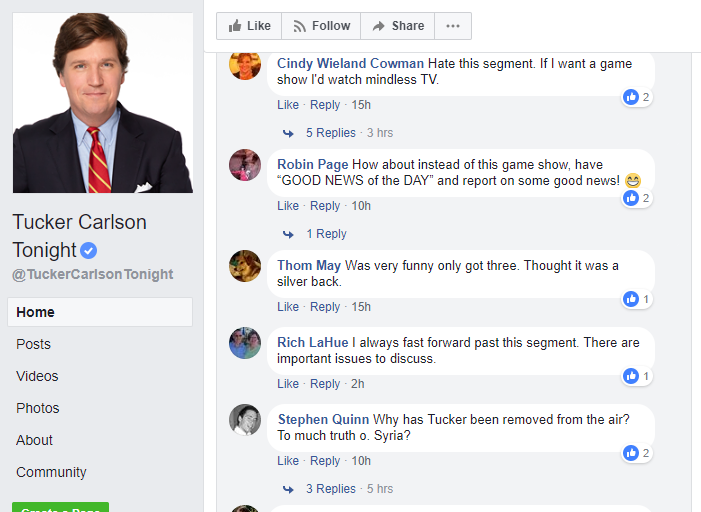View like reactions on Cindy's comment
701x512 pixels.
pos(638,97)
